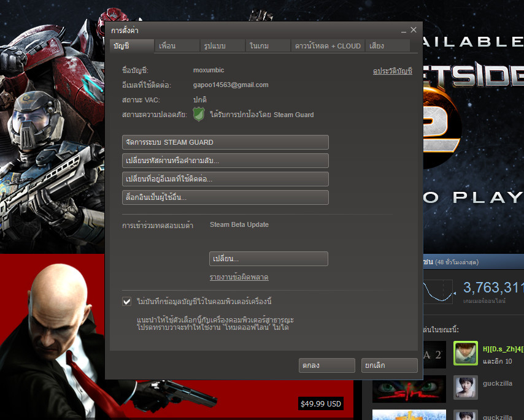Click the guckzilla name beside the Sin thumbnail
Viewport: 524px width, 420px height.
point(497,383)
